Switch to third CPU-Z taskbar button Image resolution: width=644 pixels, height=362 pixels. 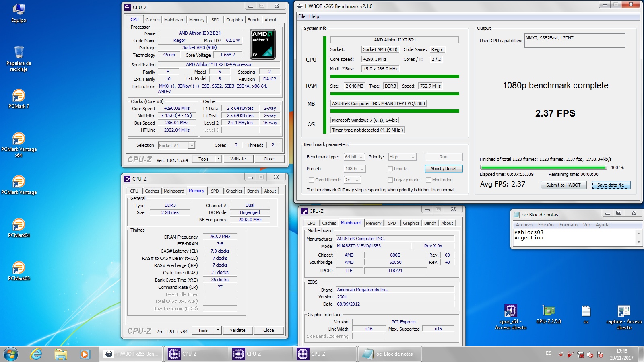point(324,354)
